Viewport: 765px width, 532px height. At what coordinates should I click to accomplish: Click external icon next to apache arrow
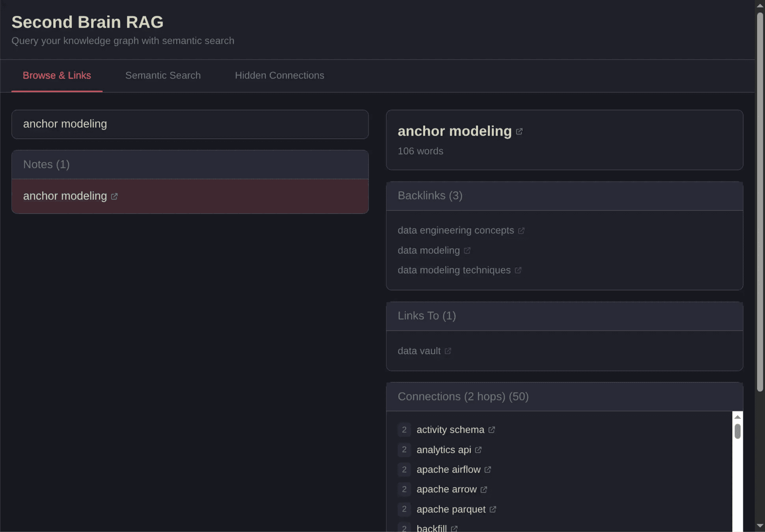click(483, 489)
